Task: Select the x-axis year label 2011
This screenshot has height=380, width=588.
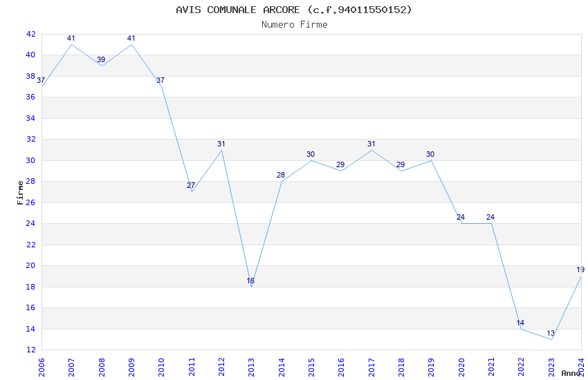Action: 191,368
